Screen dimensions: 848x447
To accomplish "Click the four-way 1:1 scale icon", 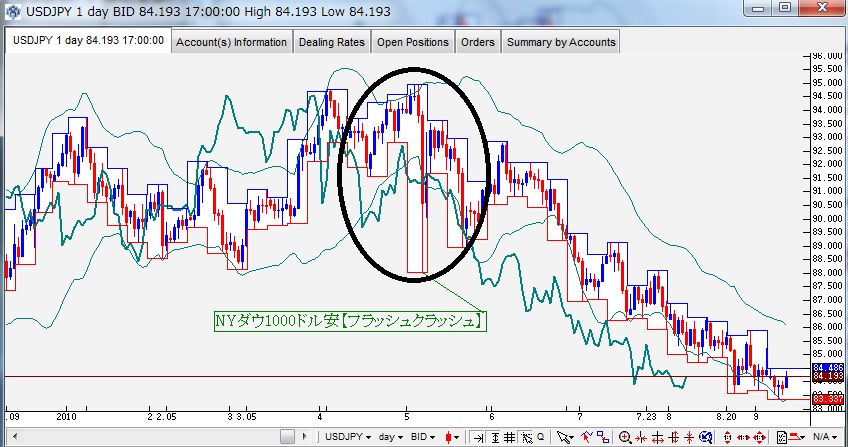I will coord(759,437).
